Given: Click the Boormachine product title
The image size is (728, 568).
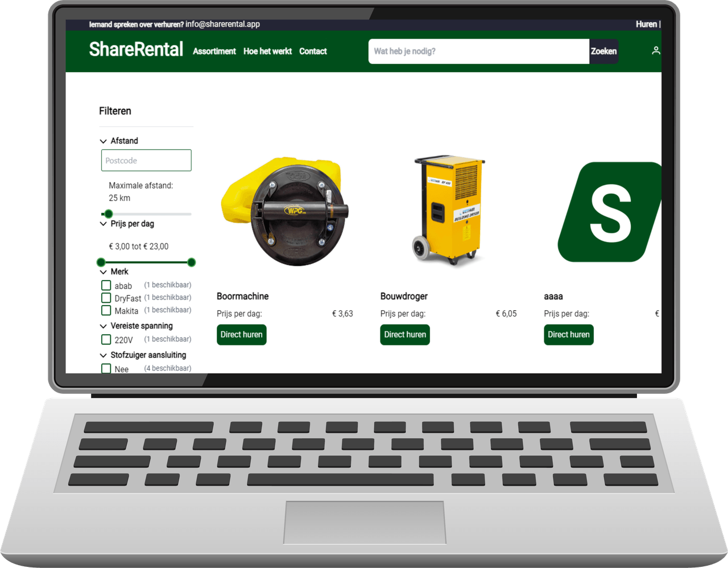Looking at the screenshot, I should click(243, 297).
